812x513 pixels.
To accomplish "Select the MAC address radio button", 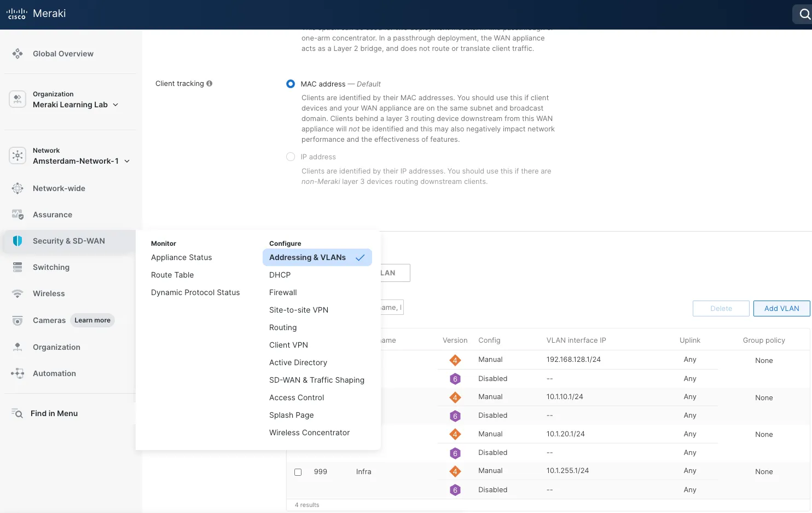I will pyautogui.click(x=291, y=84).
